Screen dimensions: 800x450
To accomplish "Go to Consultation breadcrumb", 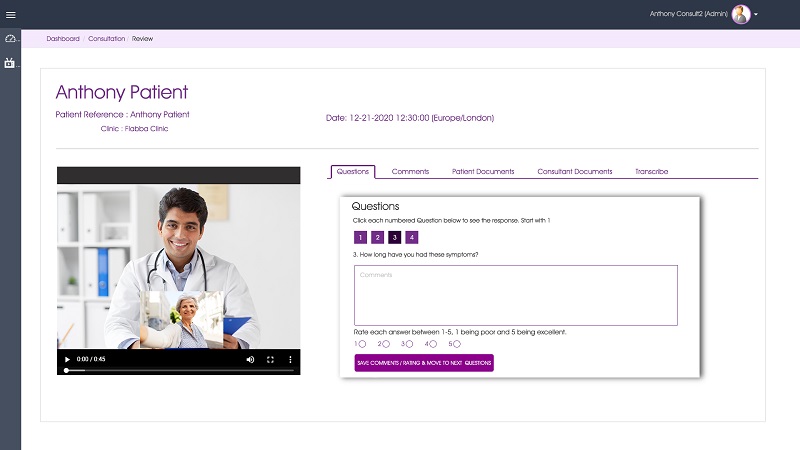I will click(x=107, y=39).
